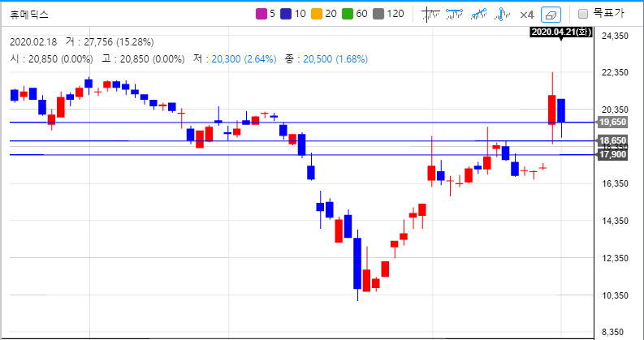Click the 종 : 20,500 (1.68%) value

(326, 59)
